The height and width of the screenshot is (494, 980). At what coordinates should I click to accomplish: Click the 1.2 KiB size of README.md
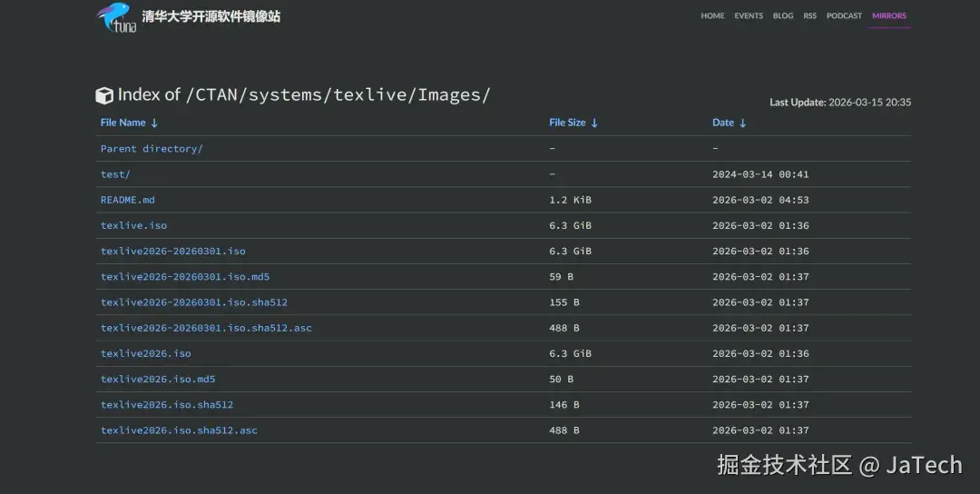(x=570, y=200)
